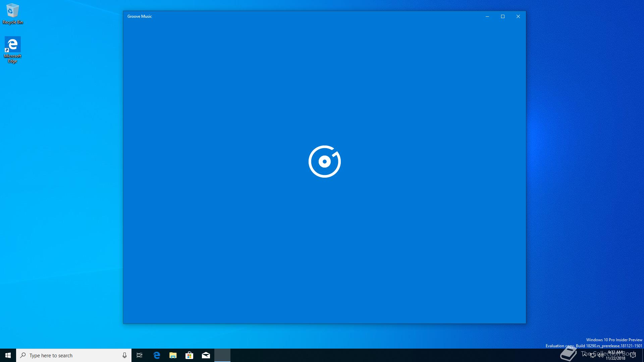Open the Mail app from the taskbar

point(206,355)
